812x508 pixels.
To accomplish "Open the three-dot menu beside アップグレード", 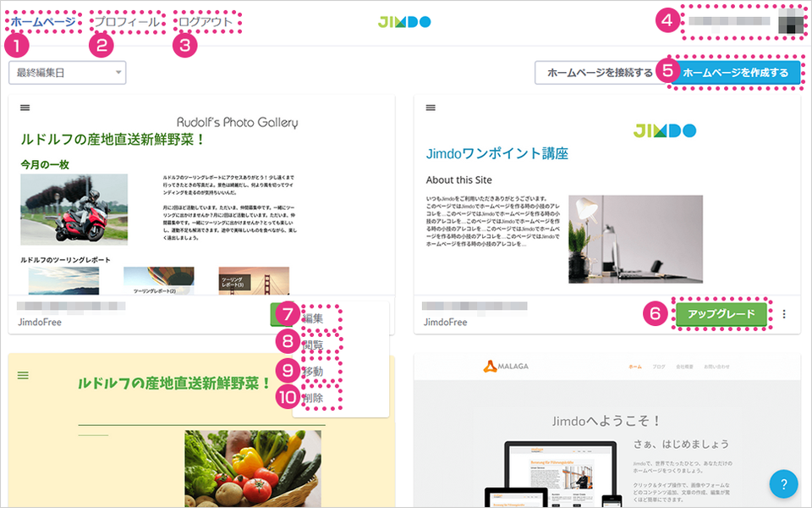I will (x=784, y=314).
